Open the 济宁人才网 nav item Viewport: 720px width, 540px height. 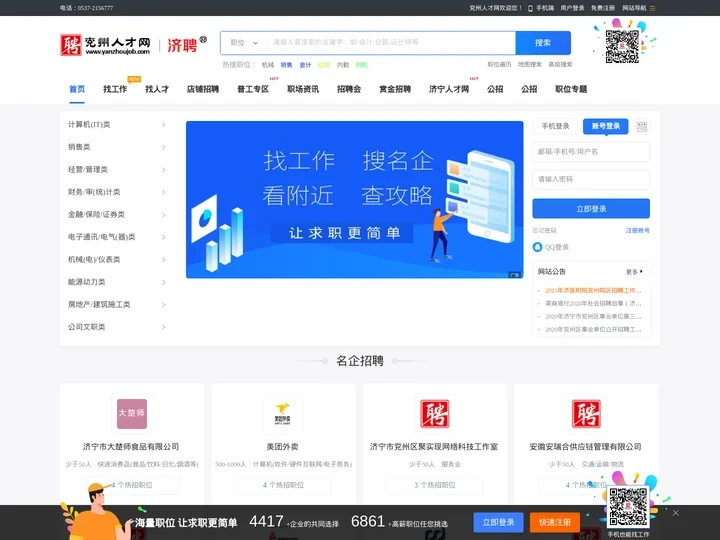click(x=449, y=89)
